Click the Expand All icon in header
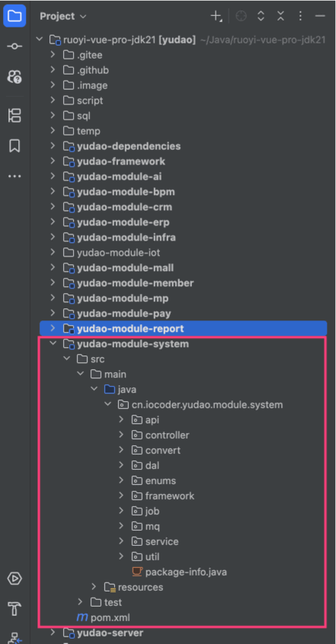This screenshot has width=336, height=644. (261, 16)
